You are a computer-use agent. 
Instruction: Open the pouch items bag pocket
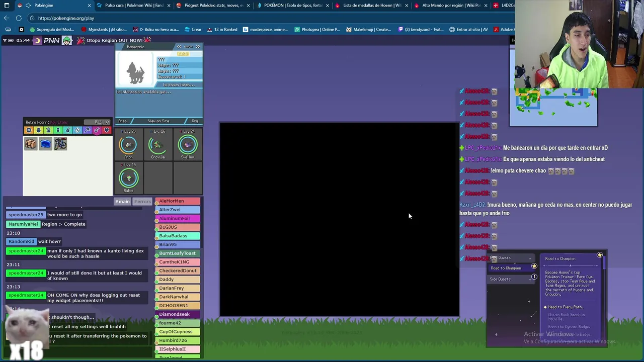click(x=39, y=130)
